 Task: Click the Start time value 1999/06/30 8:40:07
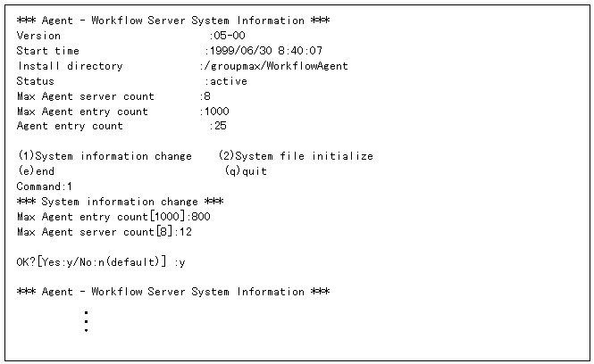(264, 51)
